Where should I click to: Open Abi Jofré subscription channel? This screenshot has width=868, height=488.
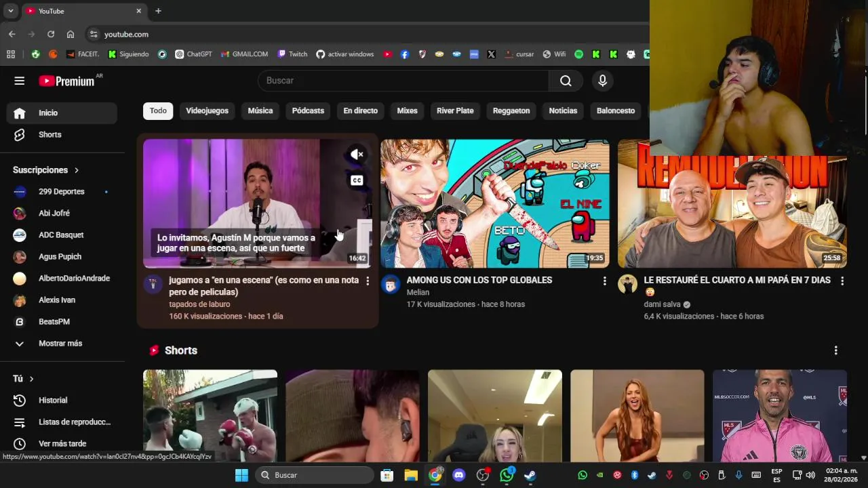[x=62, y=213]
